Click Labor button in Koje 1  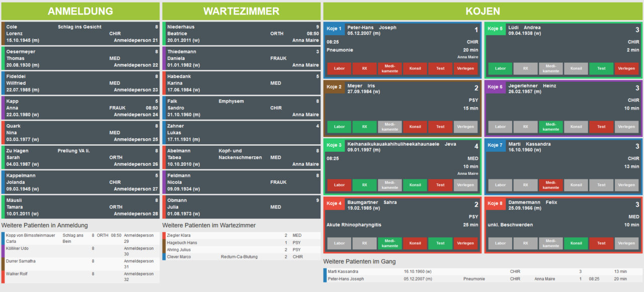click(x=340, y=69)
